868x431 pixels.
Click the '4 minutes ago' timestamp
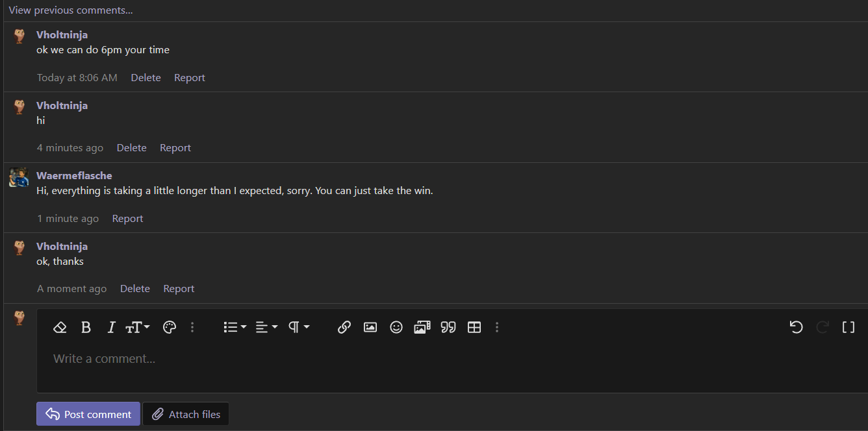(70, 148)
